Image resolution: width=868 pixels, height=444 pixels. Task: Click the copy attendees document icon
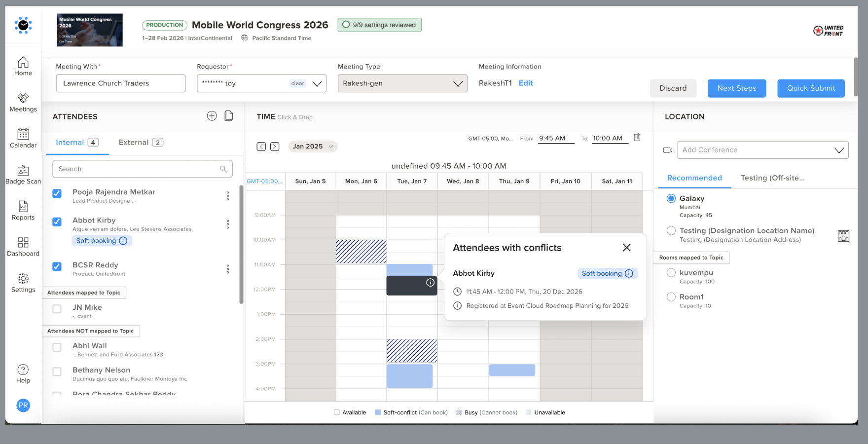pos(229,116)
